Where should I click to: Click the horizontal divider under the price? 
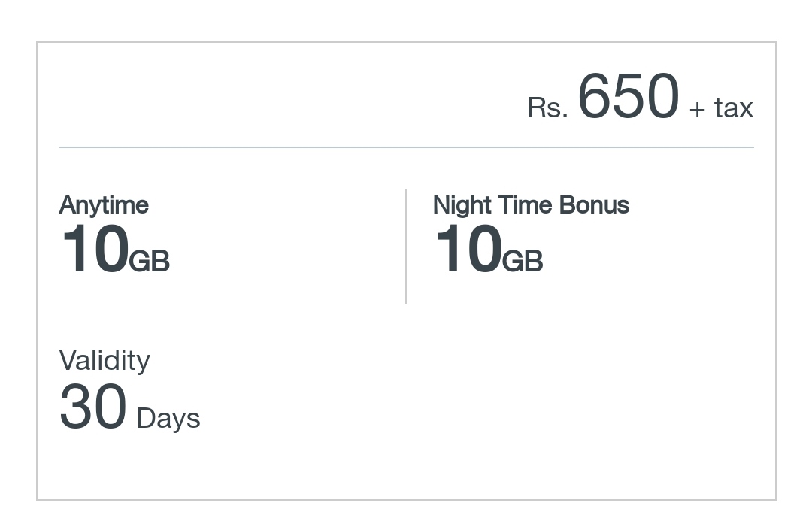pyautogui.click(x=406, y=147)
